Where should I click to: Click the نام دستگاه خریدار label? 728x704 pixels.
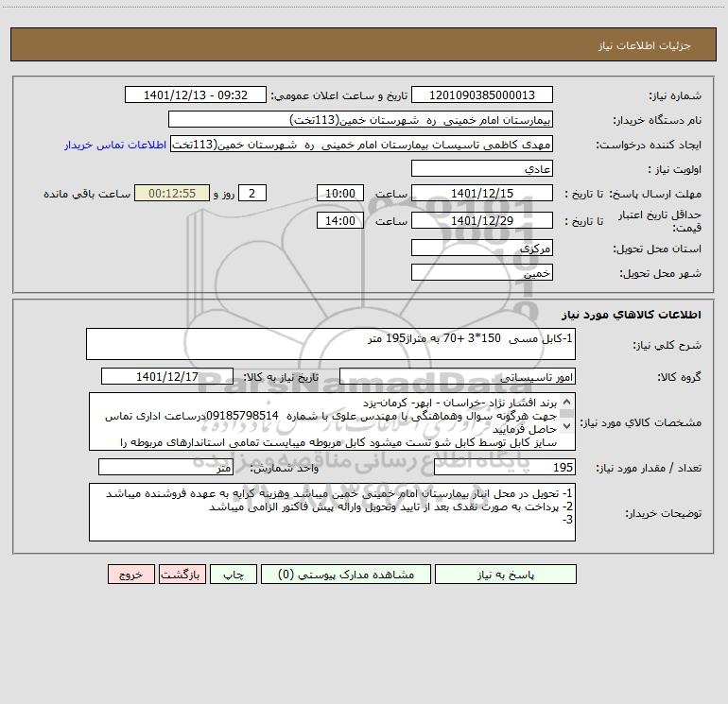click(657, 121)
